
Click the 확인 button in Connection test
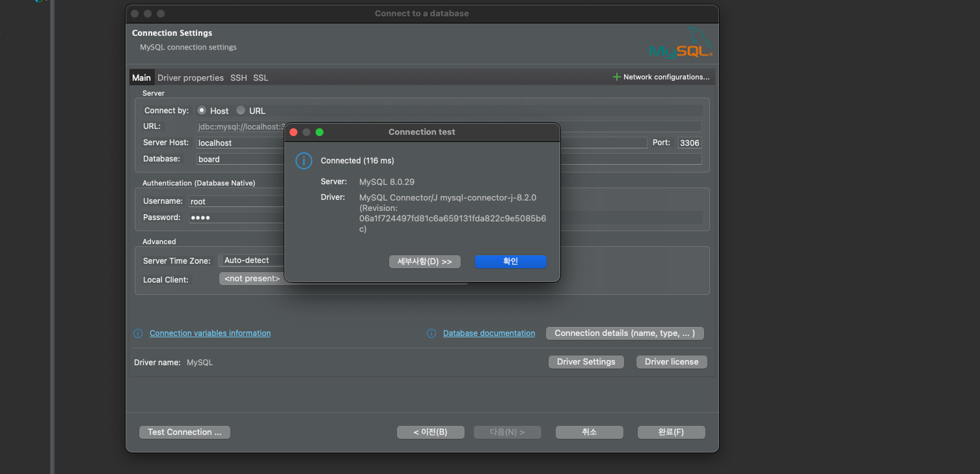point(510,261)
